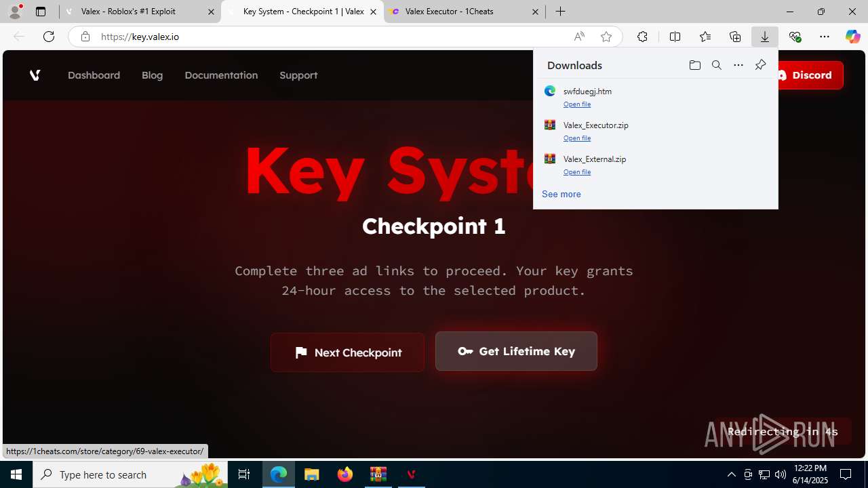This screenshot has width=868, height=488.
Task: Join the Discord server button
Action: (810, 75)
